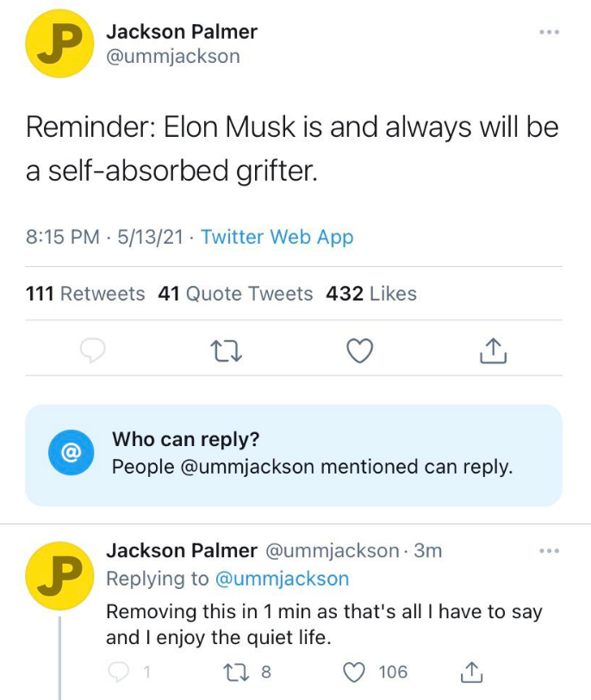Viewport: 591px width, 700px height.
Task: Open the three-dot menu on the reply tweet
Action: [549, 551]
